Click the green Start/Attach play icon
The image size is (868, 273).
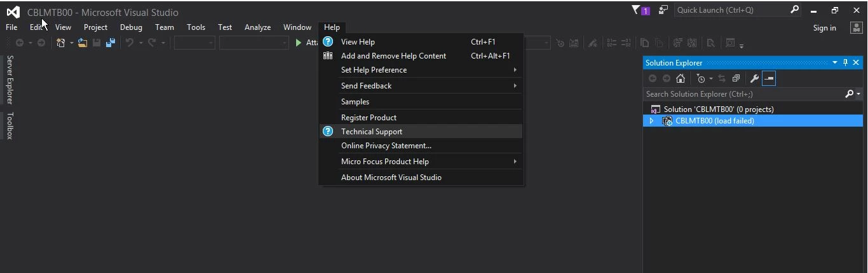299,43
